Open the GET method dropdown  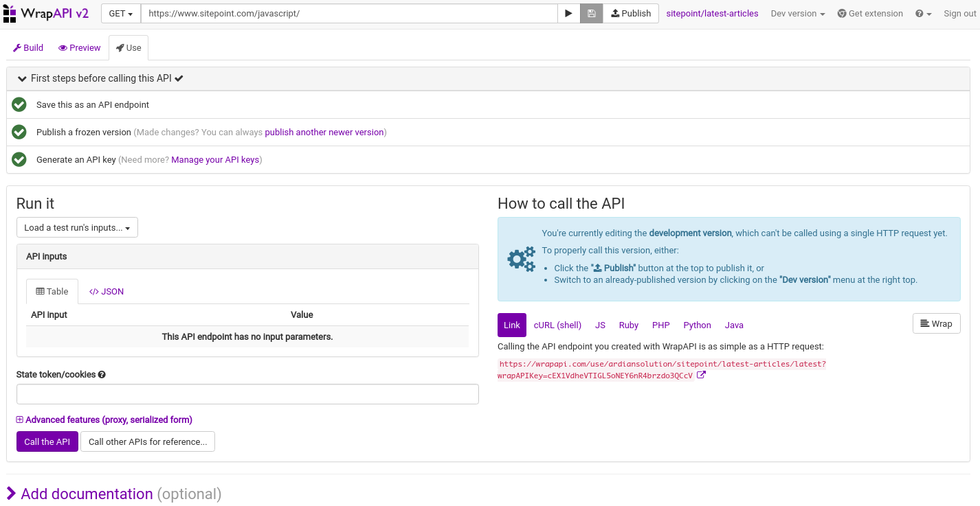pos(121,14)
